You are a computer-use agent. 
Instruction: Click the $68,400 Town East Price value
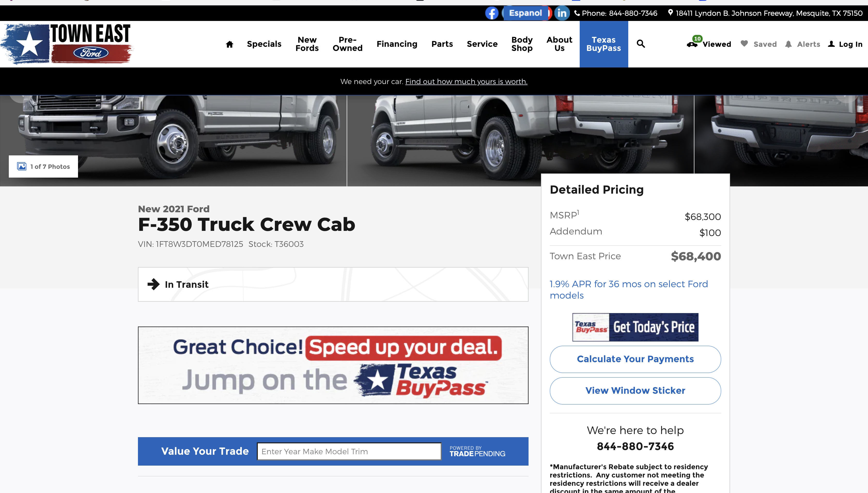[x=696, y=256]
